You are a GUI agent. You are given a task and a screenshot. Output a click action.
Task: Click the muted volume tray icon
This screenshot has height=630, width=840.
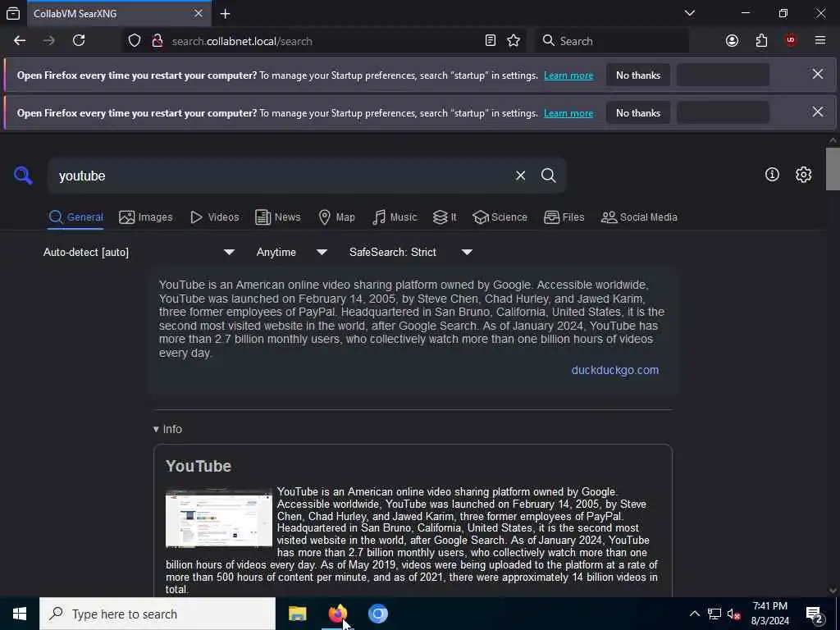733,614
